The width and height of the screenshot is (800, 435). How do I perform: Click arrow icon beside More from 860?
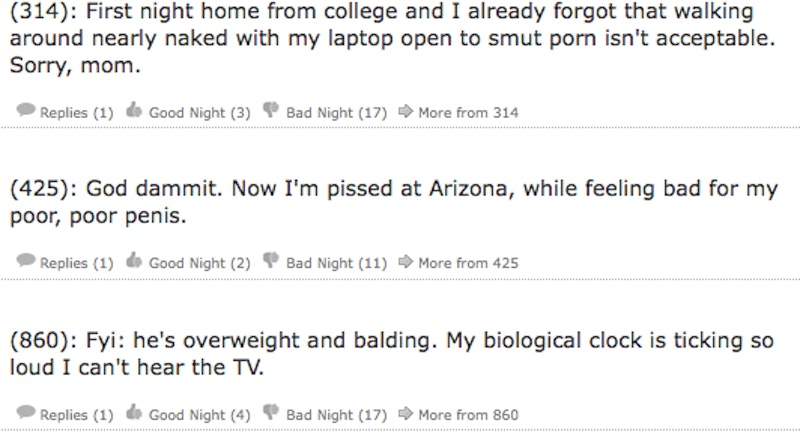405,414
